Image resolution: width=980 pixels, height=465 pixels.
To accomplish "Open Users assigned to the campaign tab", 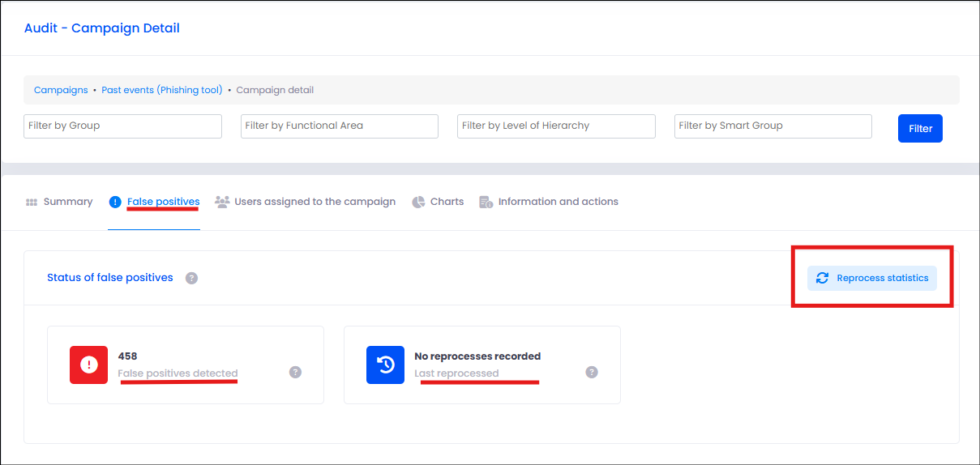I will tap(306, 202).
